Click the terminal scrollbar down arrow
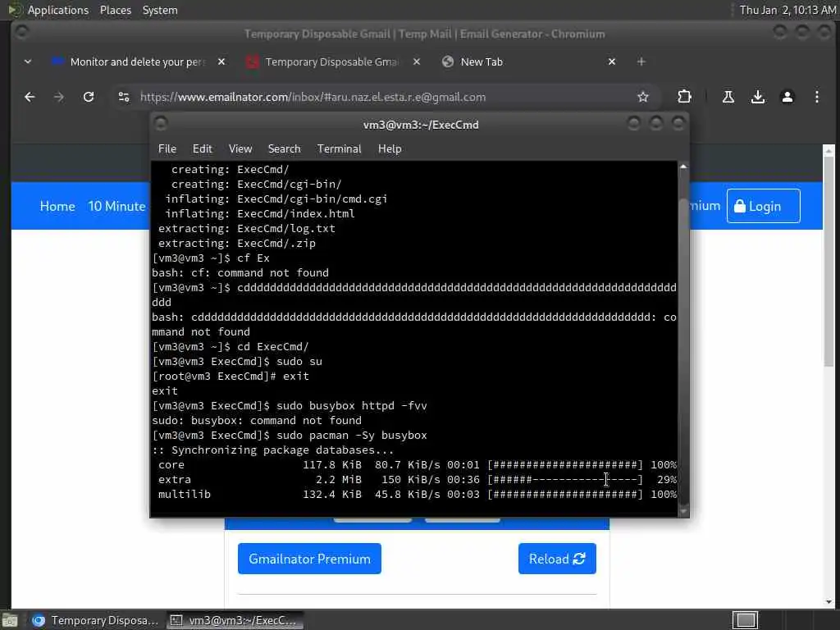Image resolution: width=840 pixels, height=630 pixels. [x=683, y=512]
